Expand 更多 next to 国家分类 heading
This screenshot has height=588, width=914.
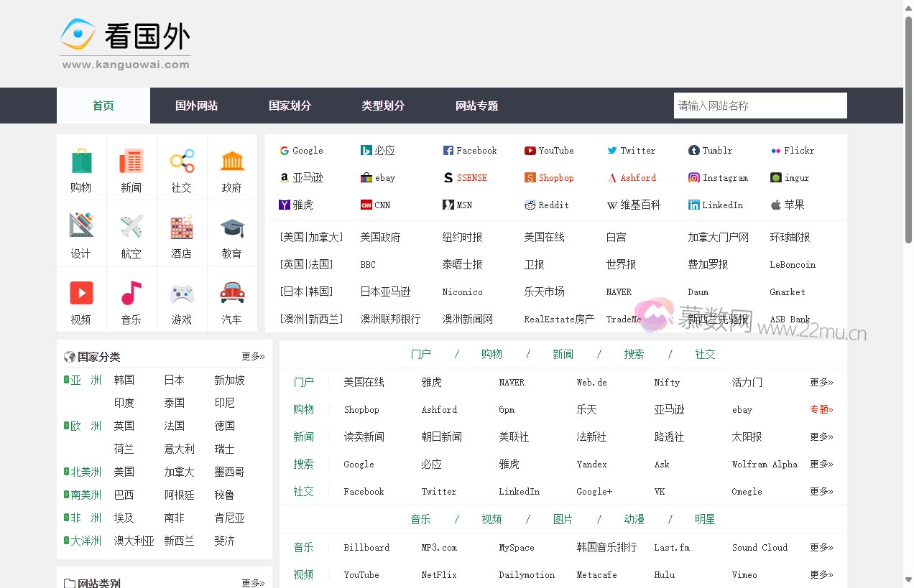[x=252, y=356]
